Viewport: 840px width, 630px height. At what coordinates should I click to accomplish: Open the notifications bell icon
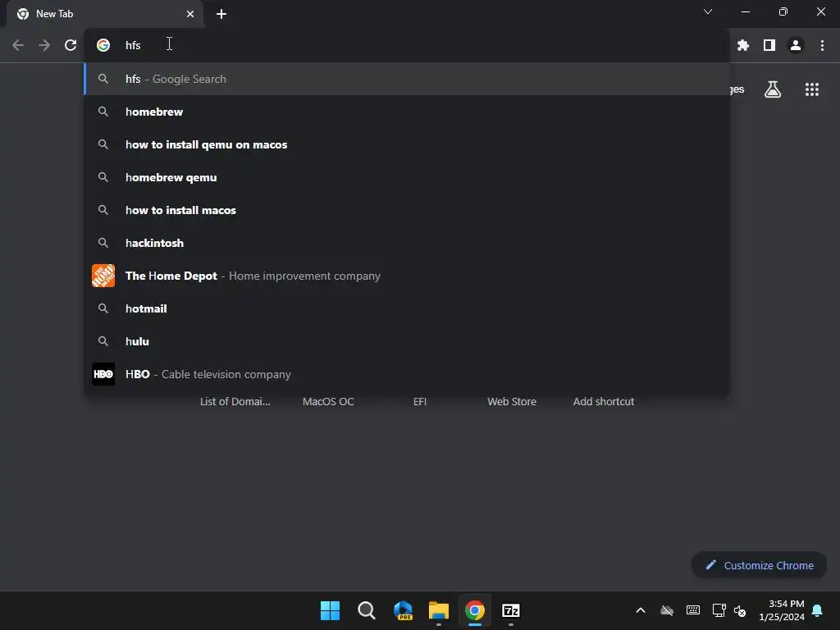tap(818, 610)
